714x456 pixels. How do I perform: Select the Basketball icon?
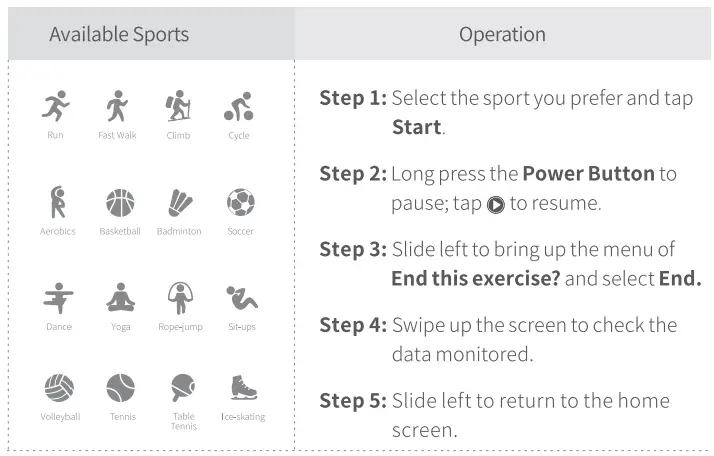(x=120, y=203)
